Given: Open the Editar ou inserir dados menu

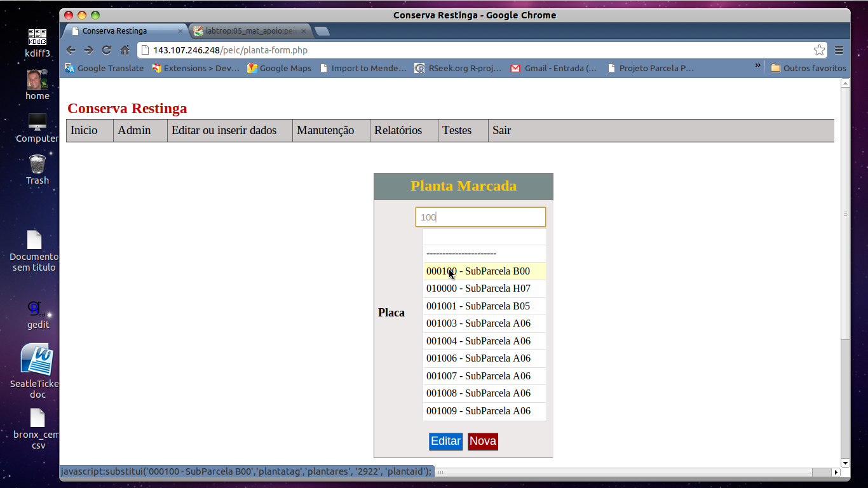Looking at the screenshot, I should click(x=224, y=130).
